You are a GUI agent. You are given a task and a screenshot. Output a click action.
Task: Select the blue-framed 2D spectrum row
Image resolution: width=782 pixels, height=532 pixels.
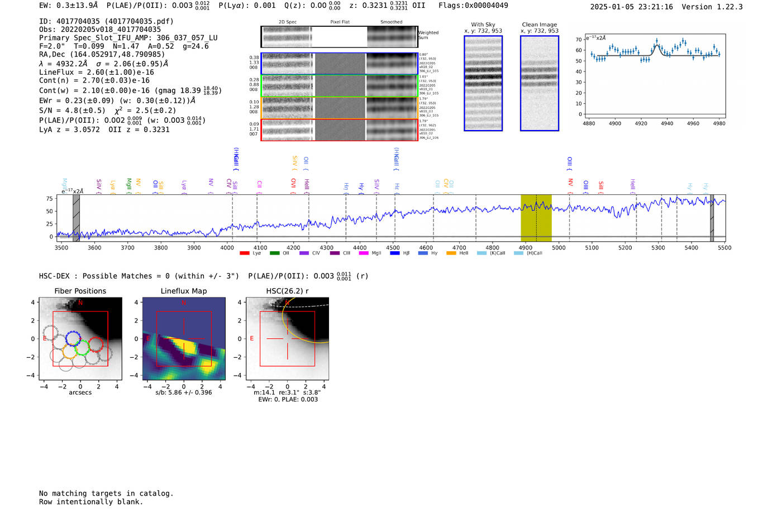pos(339,64)
